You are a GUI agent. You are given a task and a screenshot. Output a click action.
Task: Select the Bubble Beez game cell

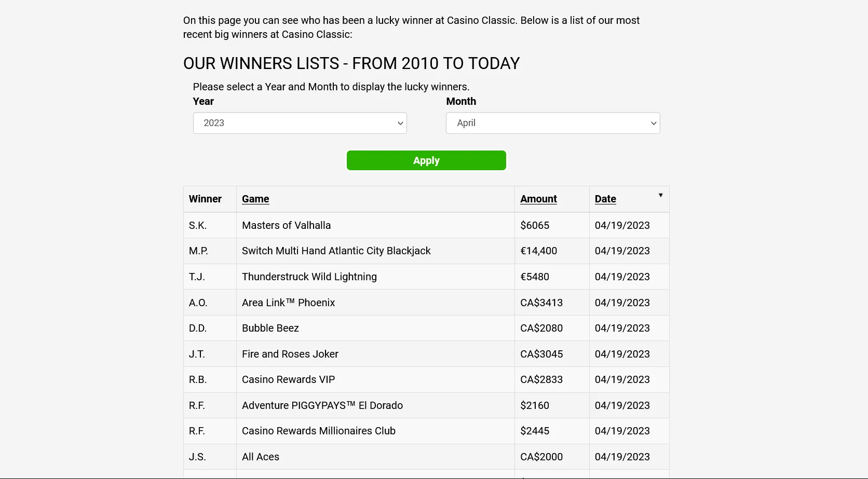pos(375,328)
